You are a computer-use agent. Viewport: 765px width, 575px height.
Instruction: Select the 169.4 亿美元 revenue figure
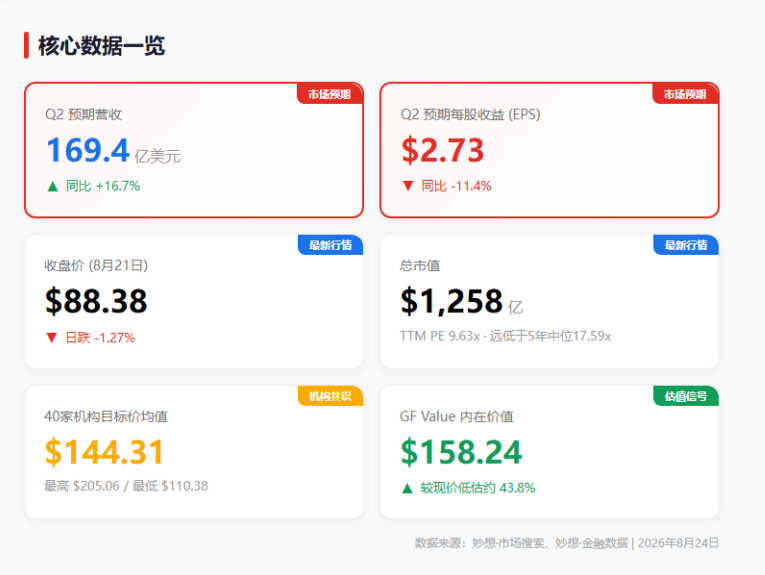coord(113,150)
